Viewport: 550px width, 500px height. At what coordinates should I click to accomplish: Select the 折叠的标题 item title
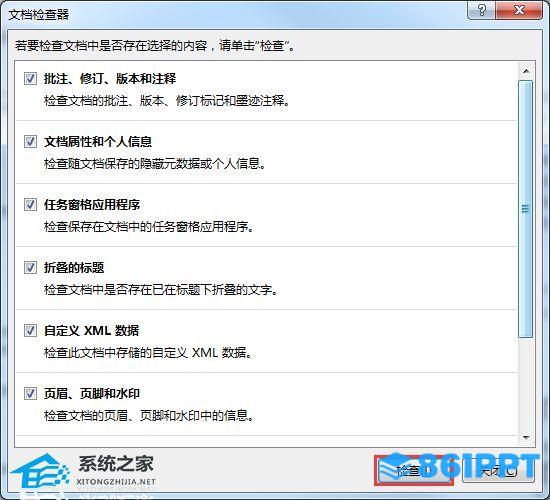click(x=74, y=268)
